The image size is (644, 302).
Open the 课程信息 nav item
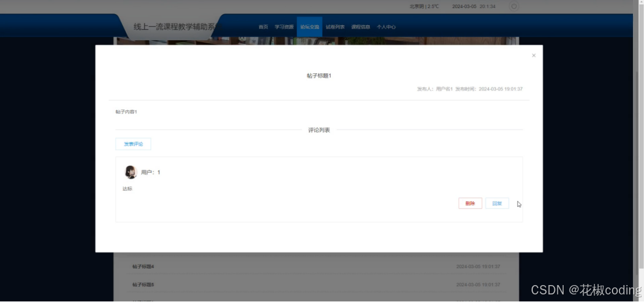360,27
